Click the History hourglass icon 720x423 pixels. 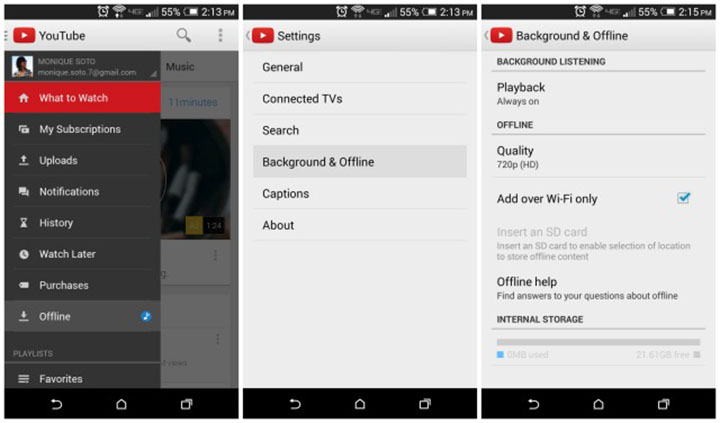pos(24,223)
